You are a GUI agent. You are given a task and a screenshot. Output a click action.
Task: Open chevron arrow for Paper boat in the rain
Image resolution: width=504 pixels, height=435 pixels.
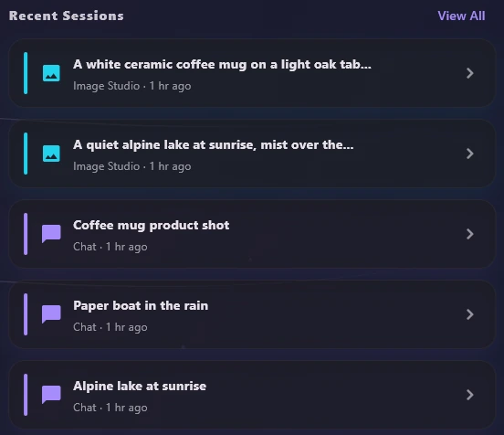click(x=470, y=314)
